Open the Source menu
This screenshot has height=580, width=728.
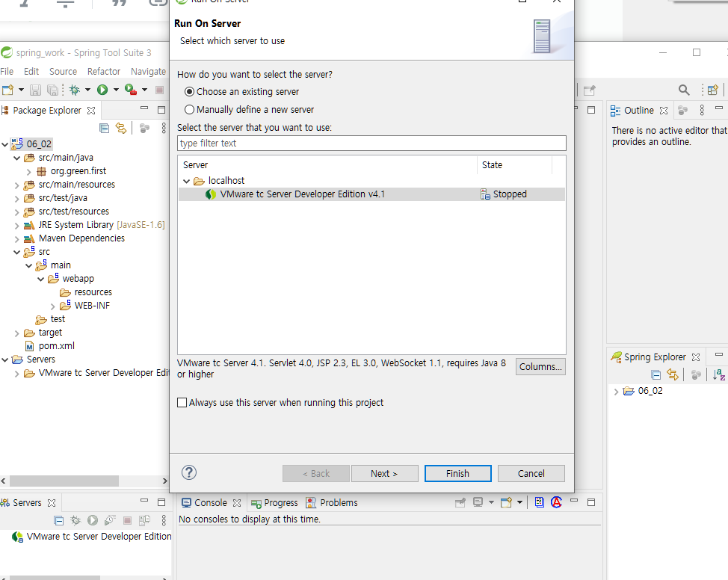coord(63,72)
